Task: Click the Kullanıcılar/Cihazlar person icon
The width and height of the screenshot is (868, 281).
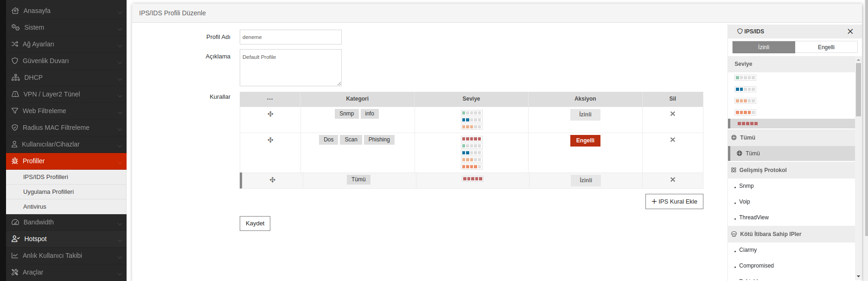Action: [14, 144]
